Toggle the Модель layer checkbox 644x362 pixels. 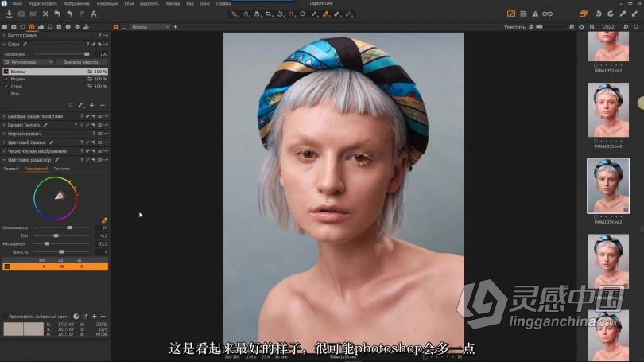coord(6,79)
